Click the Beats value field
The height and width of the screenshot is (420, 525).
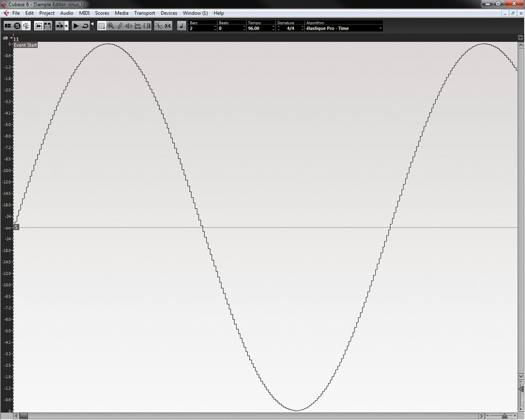230,29
